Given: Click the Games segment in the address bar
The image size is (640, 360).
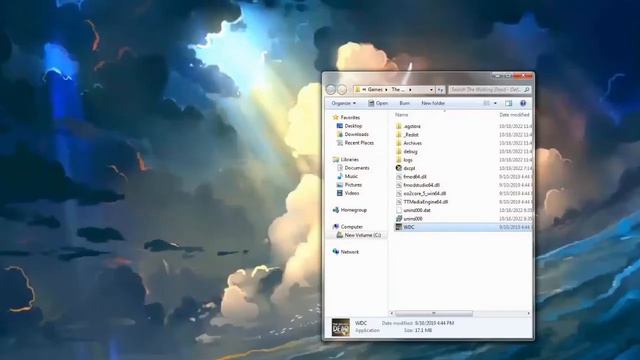Looking at the screenshot, I should click(x=375, y=89).
